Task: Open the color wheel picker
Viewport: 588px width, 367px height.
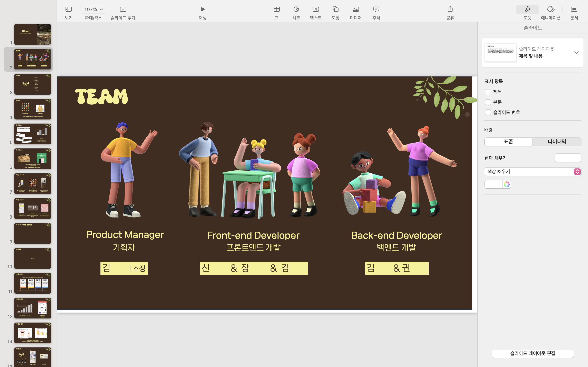Action: tap(507, 185)
